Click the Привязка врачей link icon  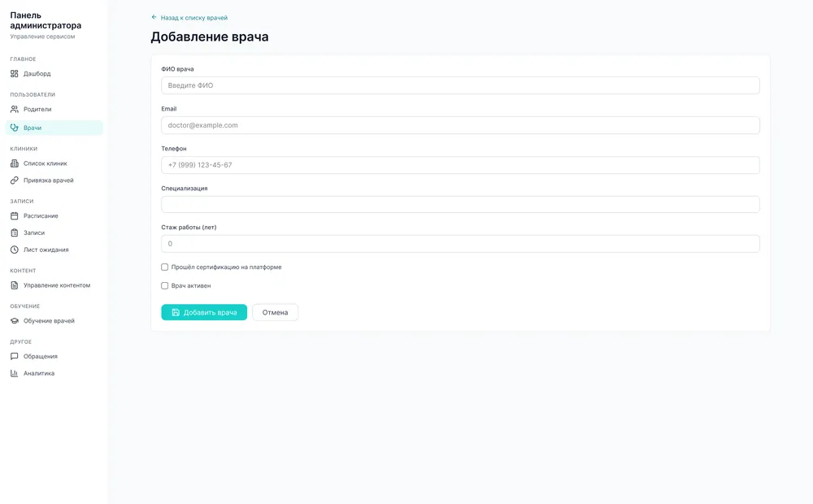[x=14, y=180]
